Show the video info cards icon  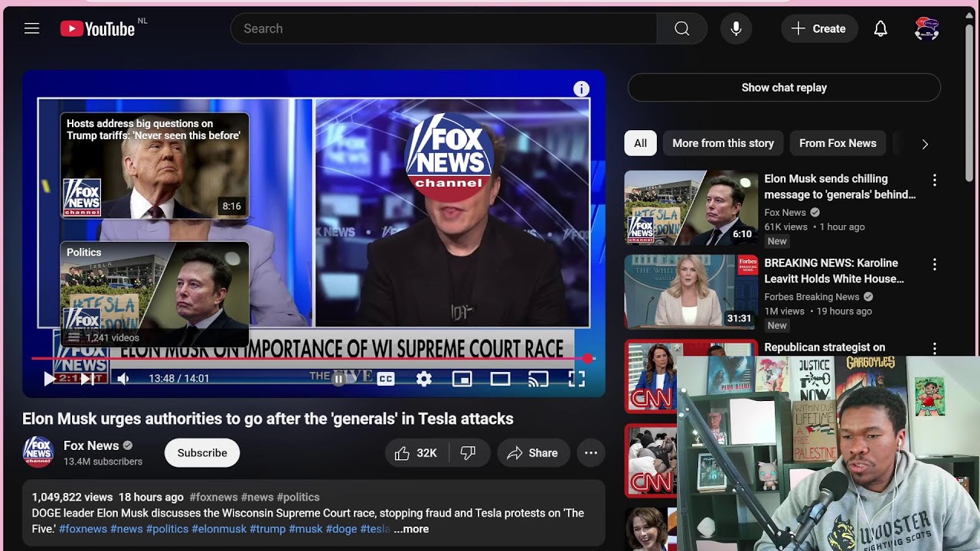point(581,89)
